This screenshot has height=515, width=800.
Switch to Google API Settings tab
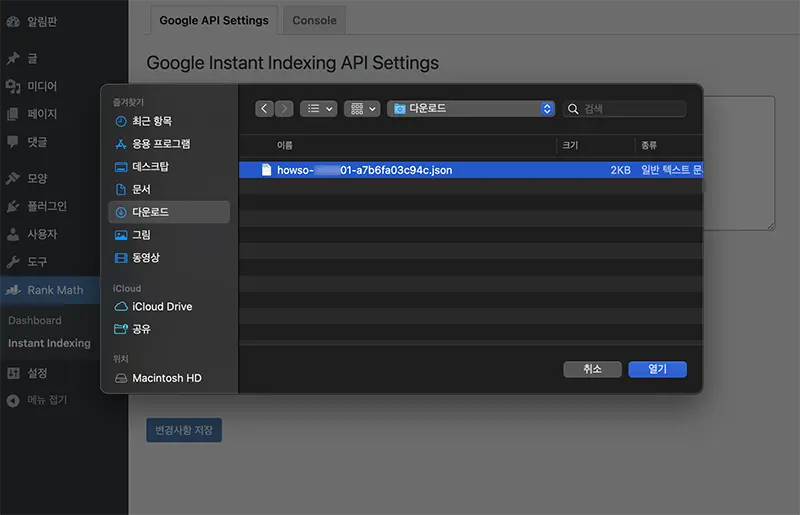coord(214,20)
